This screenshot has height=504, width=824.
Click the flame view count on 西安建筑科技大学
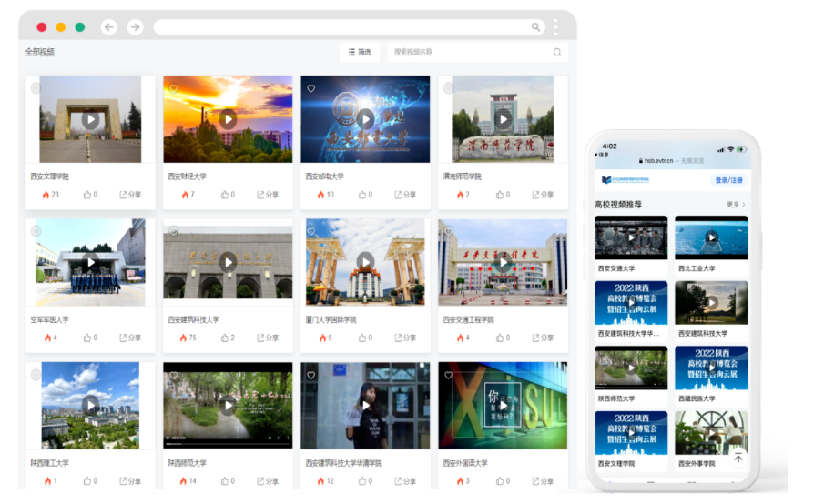click(x=188, y=338)
